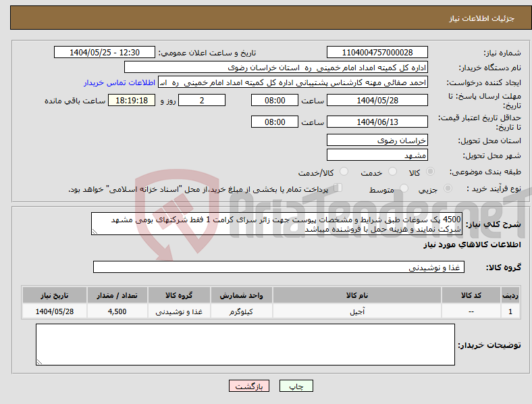Click the تاریخ نیاز column header
This screenshot has width=532, height=404.
click(x=55, y=295)
